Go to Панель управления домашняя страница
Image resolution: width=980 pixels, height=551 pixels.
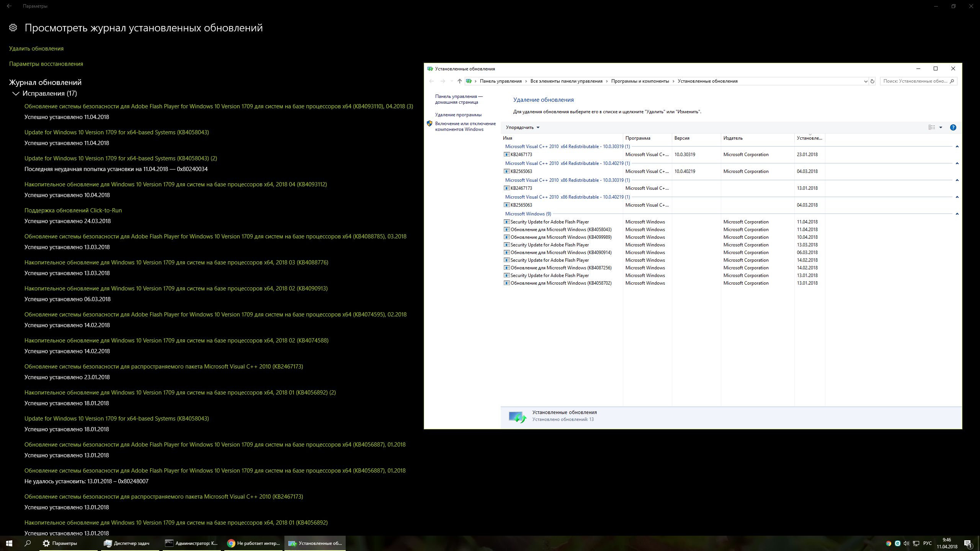tap(459, 99)
